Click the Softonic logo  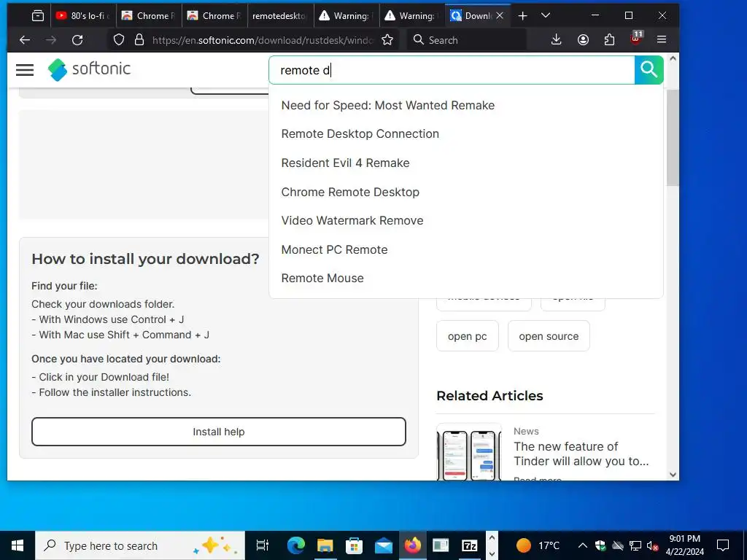(x=89, y=69)
